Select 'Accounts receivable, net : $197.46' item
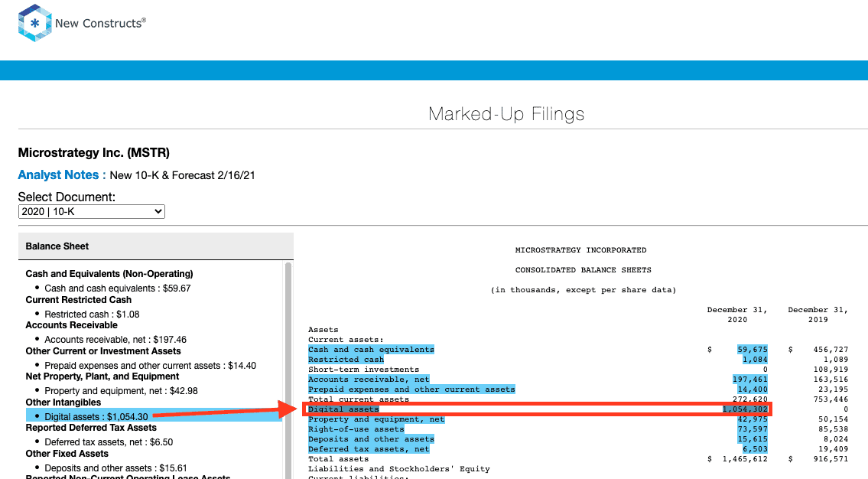This screenshot has height=479, width=868. 115,340
